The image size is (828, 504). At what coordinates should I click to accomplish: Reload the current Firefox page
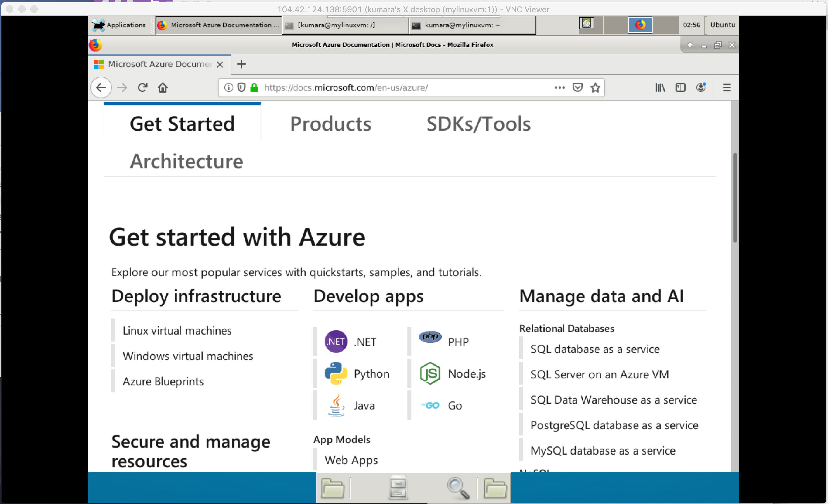(142, 88)
